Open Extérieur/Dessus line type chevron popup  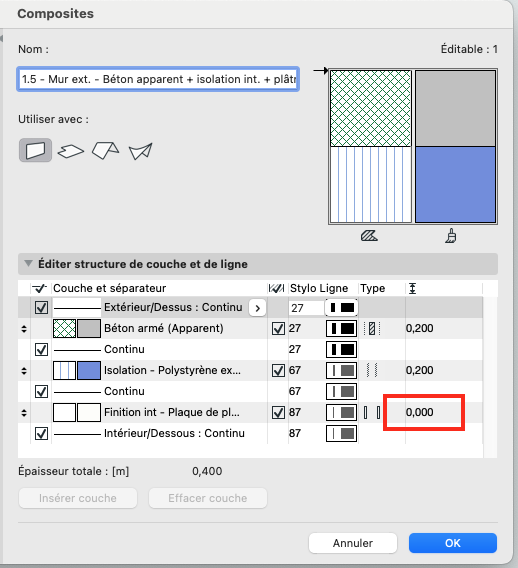(x=258, y=308)
